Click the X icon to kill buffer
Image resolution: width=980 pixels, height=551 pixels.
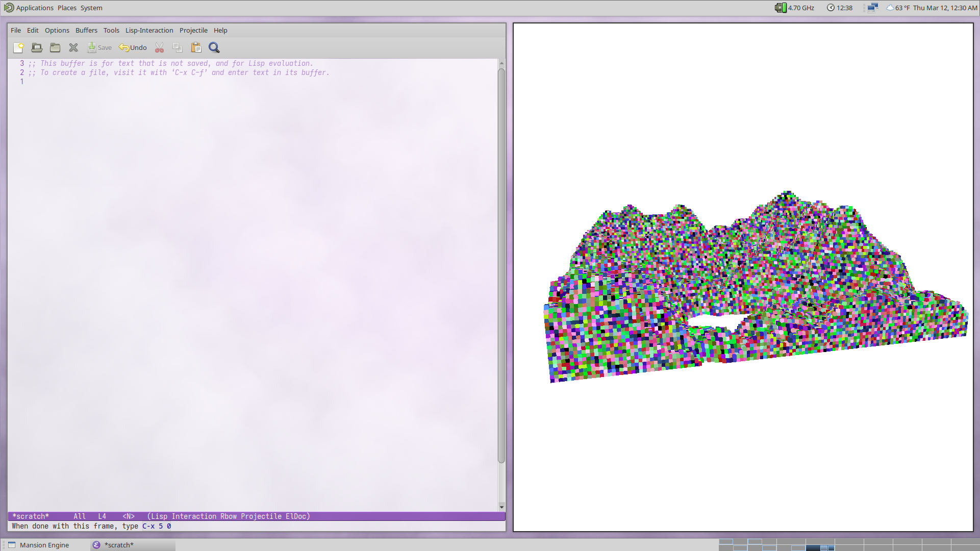pos(73,47)
